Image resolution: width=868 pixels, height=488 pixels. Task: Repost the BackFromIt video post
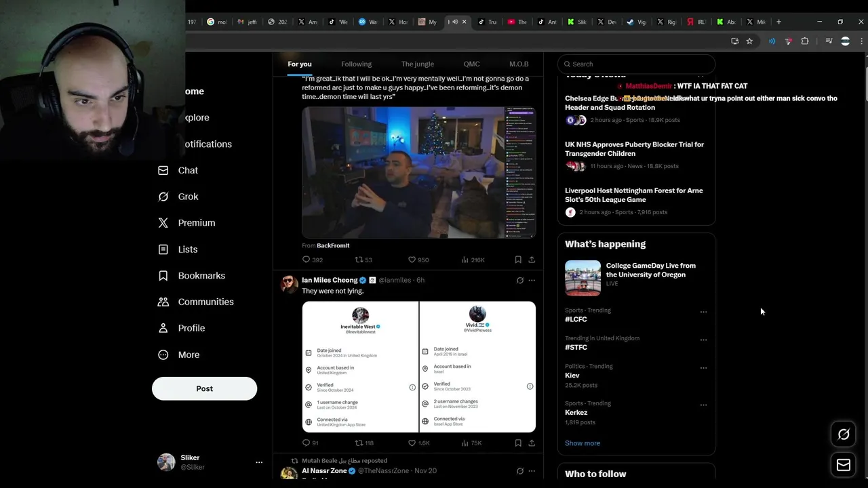(363, 260)
